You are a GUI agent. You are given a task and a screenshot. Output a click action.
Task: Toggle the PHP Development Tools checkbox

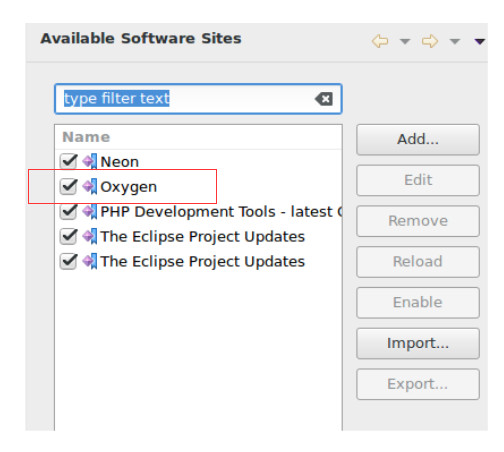pyautogui.click(x=69, y=211)
